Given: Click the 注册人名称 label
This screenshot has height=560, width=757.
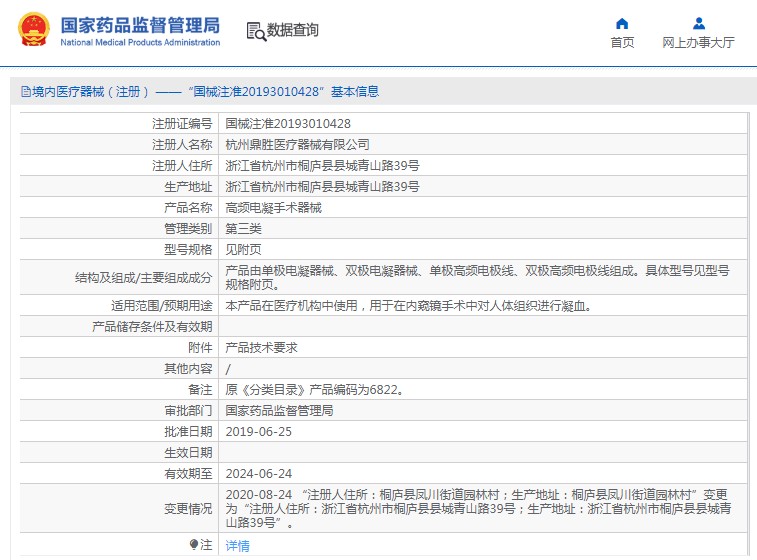Looking at the screenshot, I should (x=182, y=144).
